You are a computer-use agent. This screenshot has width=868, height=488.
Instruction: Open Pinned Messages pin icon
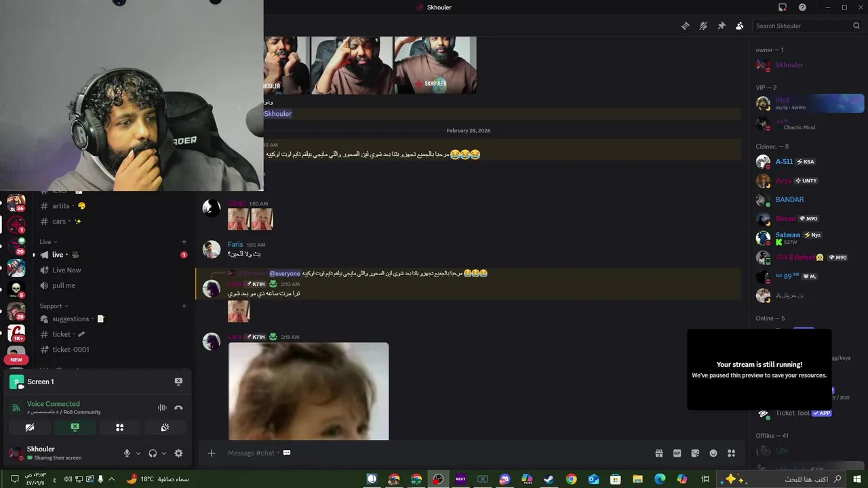click(x=722, y=26)
